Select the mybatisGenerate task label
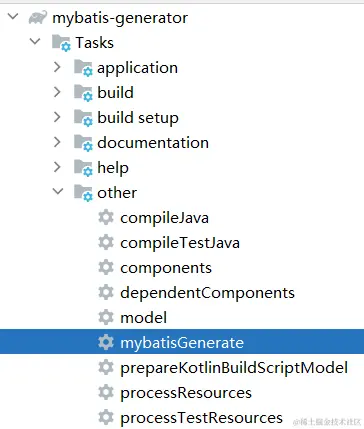Image resolution: width=364 pixels, height=429 pixels. 182,343
